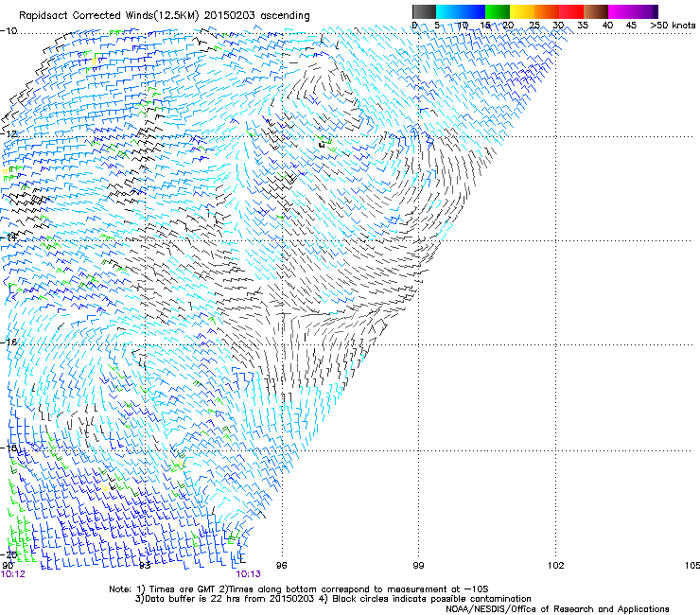The height and width of the screenshot is (615, 700).
Task: Click the 'Data buffer is 22 hrs' note
Action: 333,599
